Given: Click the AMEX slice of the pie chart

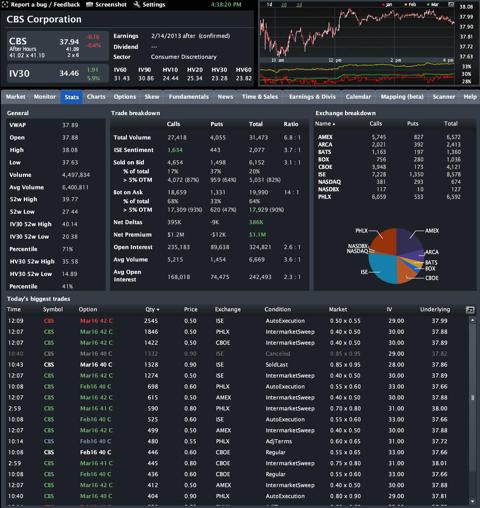Looking at the screenshot, I should [x=409, y=243].
